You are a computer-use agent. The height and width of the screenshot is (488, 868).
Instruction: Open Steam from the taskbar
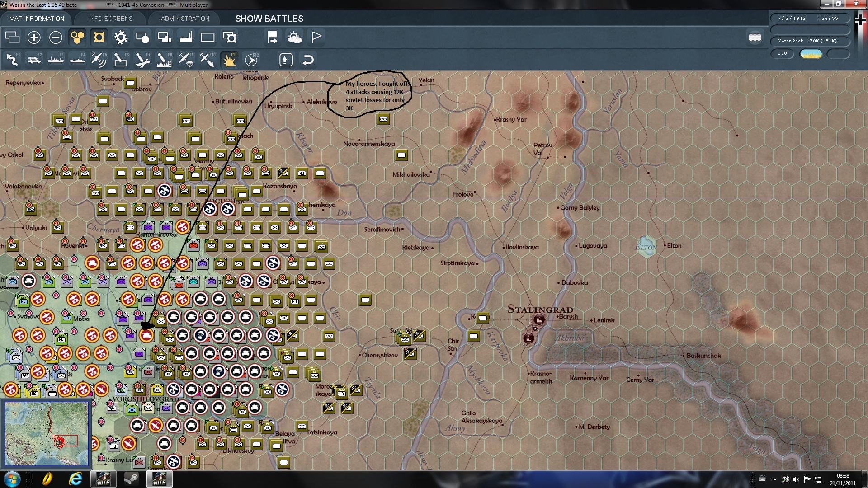click(x=132, y=479)
